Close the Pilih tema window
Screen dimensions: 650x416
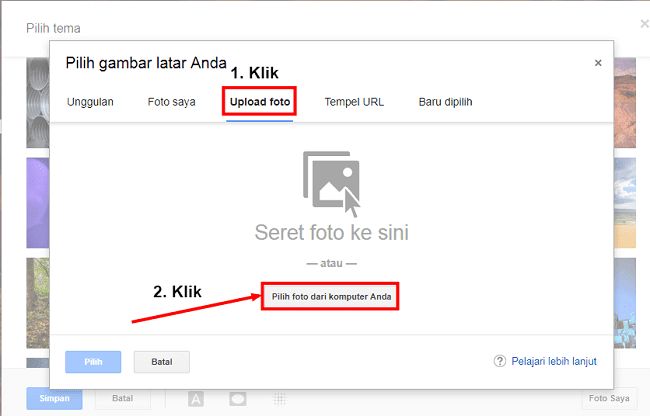645,24
